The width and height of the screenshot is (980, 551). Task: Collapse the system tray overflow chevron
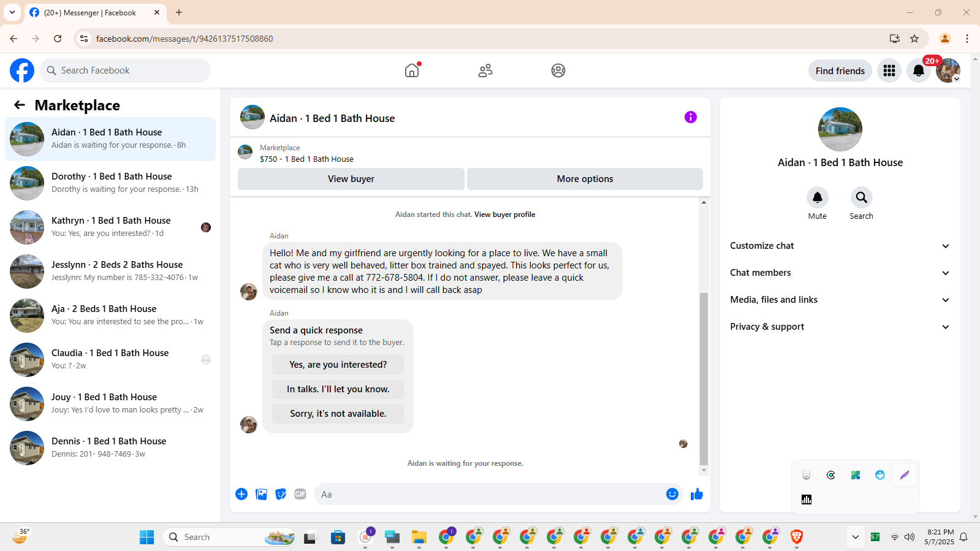coord(855,537)
